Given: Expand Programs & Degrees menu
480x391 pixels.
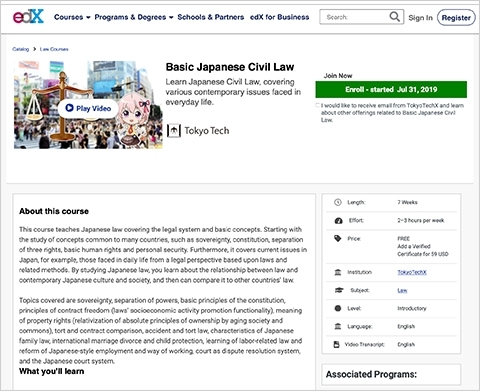Looking at the screenshot, I should [x=134, y=17].
